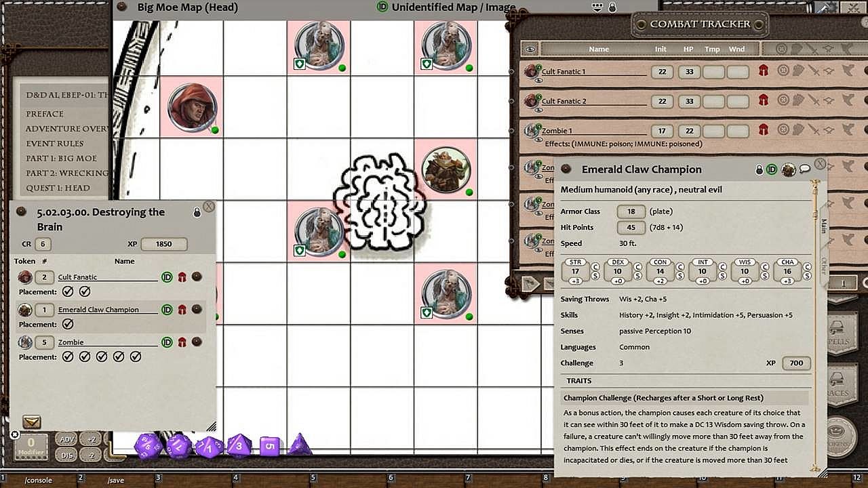Click the DIS disadvantage button
868x488 pixels.
point(67,455)
